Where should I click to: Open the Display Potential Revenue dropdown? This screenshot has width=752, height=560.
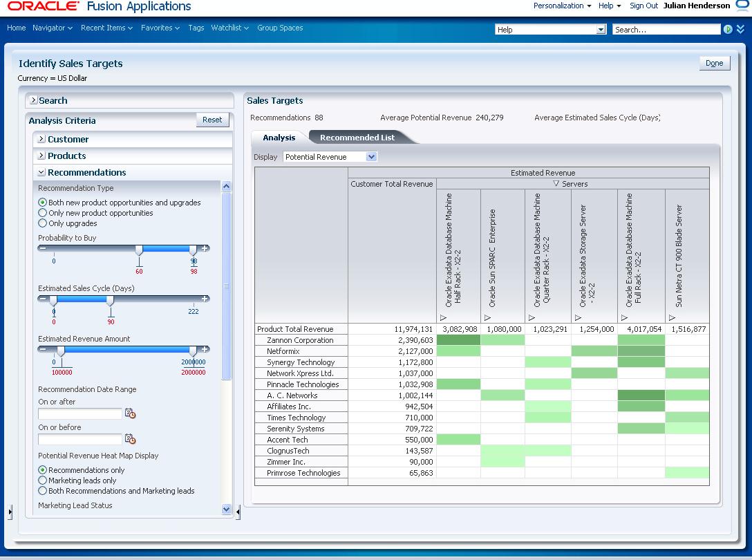pos(372,156)
